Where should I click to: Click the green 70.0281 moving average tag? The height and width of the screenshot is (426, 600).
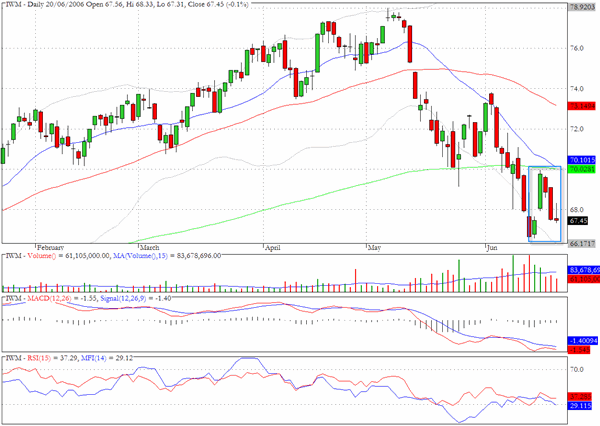tap(582, 169)
